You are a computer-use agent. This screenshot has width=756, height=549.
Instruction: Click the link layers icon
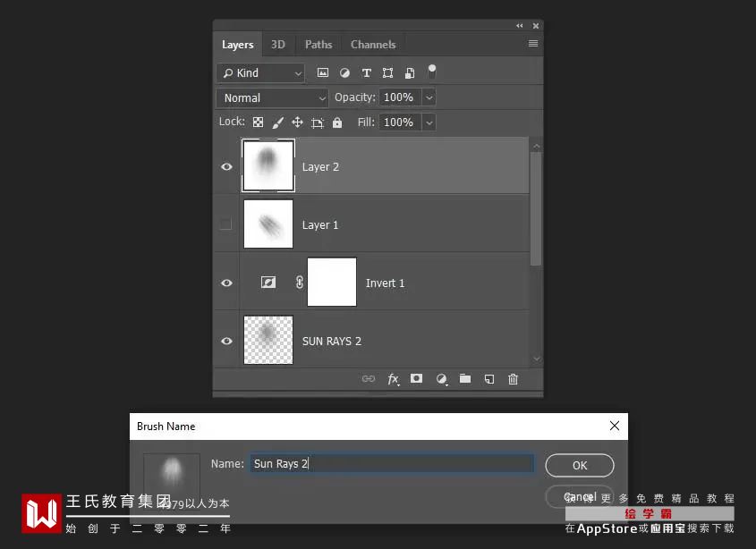[369, 379]
